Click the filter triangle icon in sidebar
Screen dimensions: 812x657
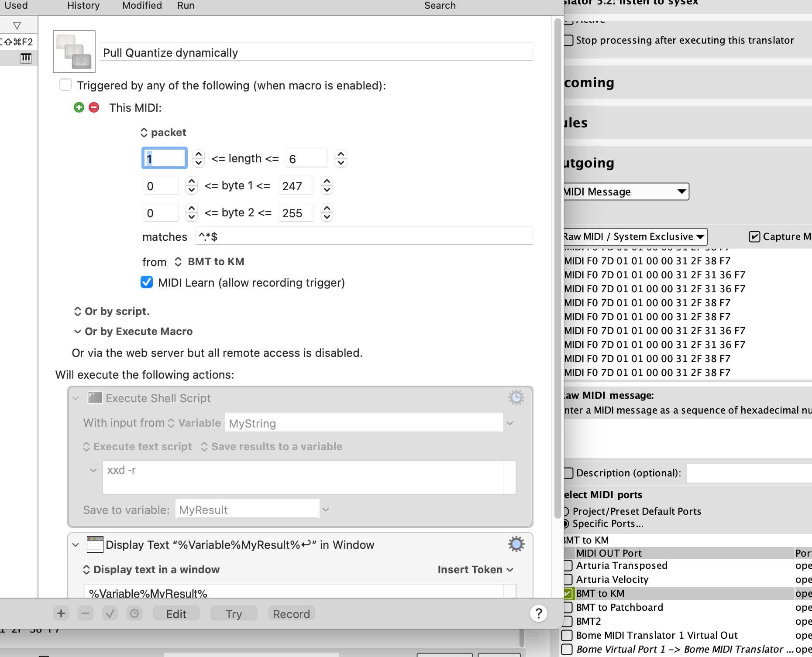tap(17, 26)
